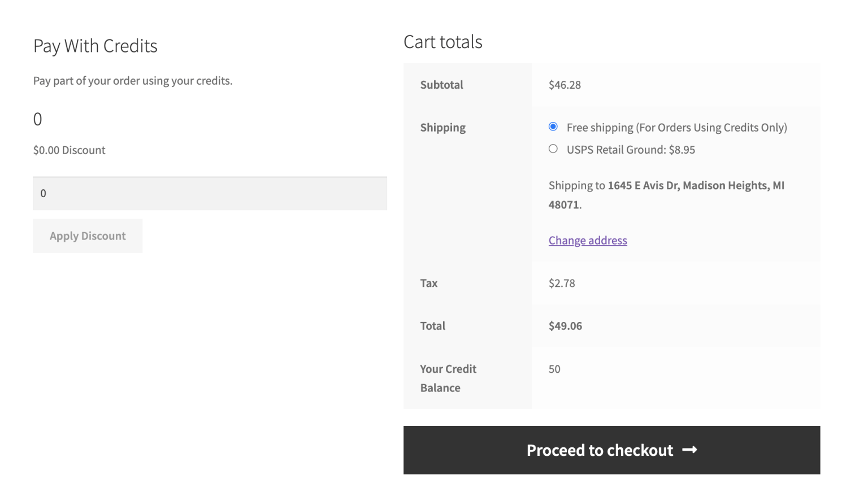Click the arrow icon on Proceed to checkout
This screenshot has width=868, height=501.
pyautogui.click(x=690, y=450)
